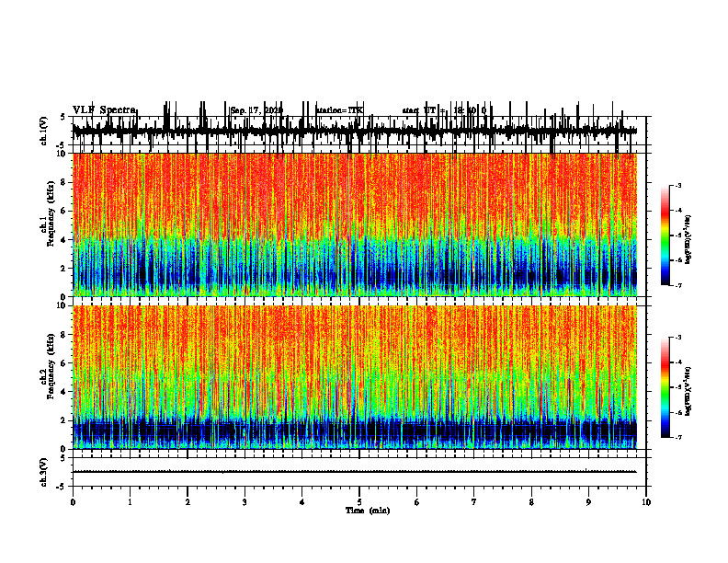This screenshot has width=728, height=563.
Task: Click the "7" tick on the time axis
Action: click(474, 502)
